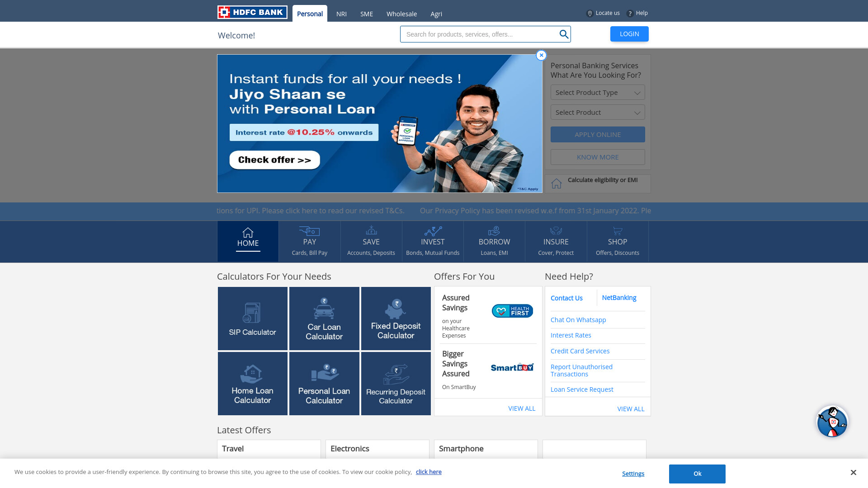Click the APPLY ONLINE button
The image size is (868, 488).
pos(598,135)
